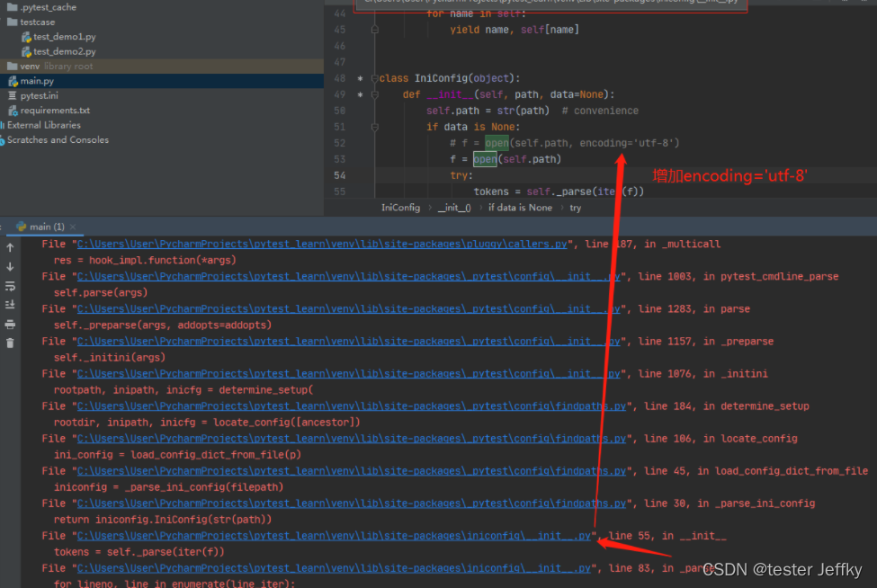Screen dimensions: 877x588
Task: Open pluggy callers.py traceback link
Action: tap(322, 245)
